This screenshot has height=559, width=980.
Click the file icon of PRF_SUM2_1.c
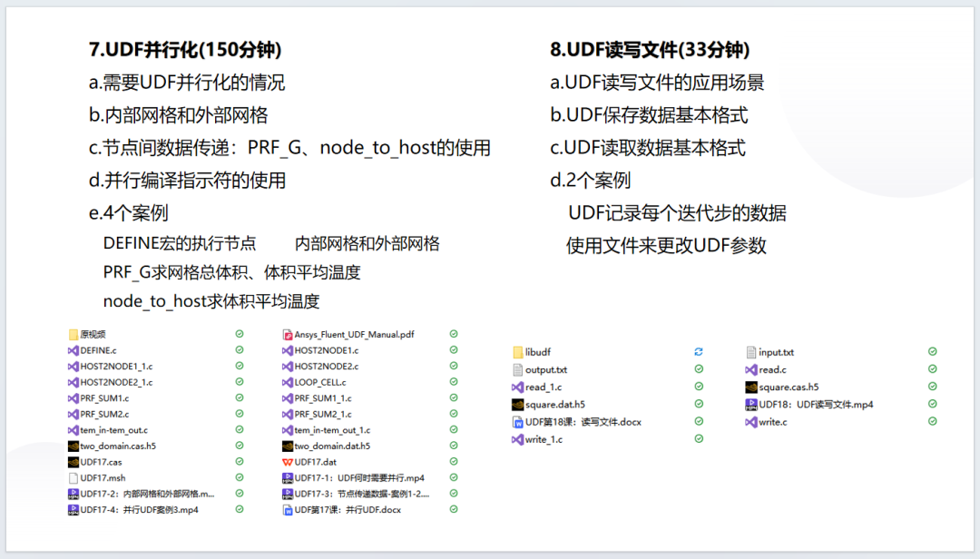click(x=288, y=415)
